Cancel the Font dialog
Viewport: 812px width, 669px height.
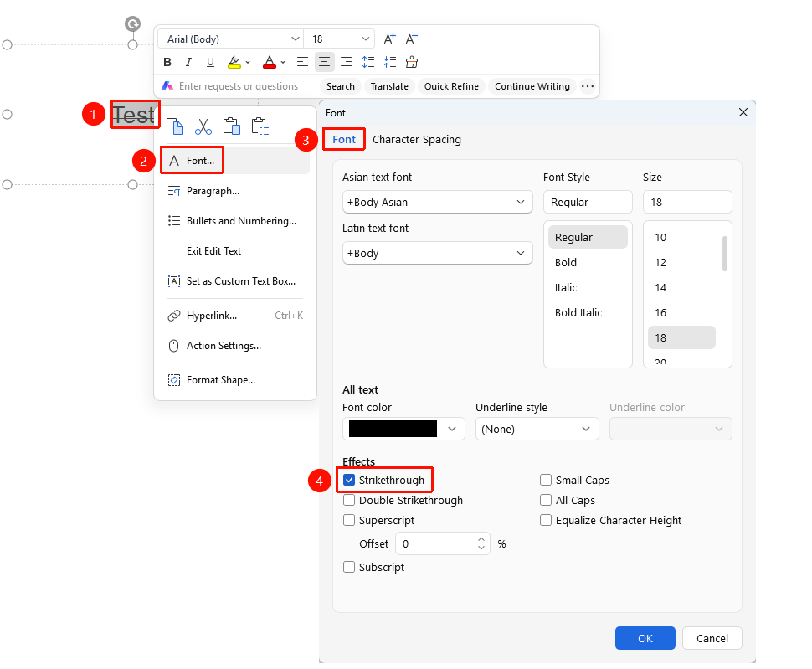[x=712, y=638]
